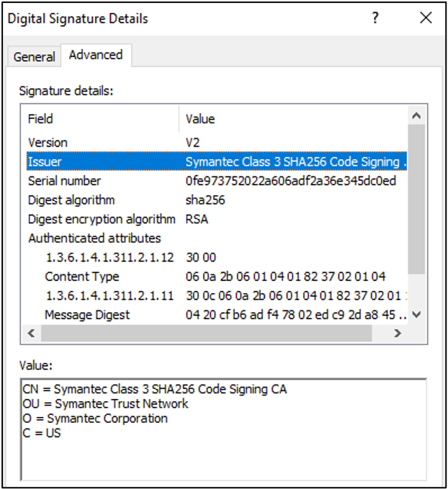Select the Content Type row
448x489 pixels.
(217, 277)
